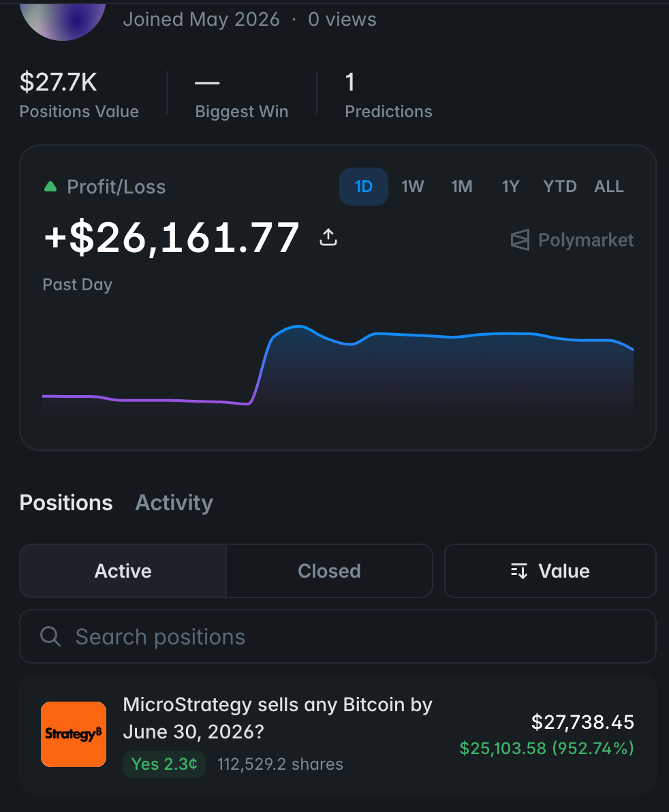Click the Yes 2.3¢ badge

point(164,764)
